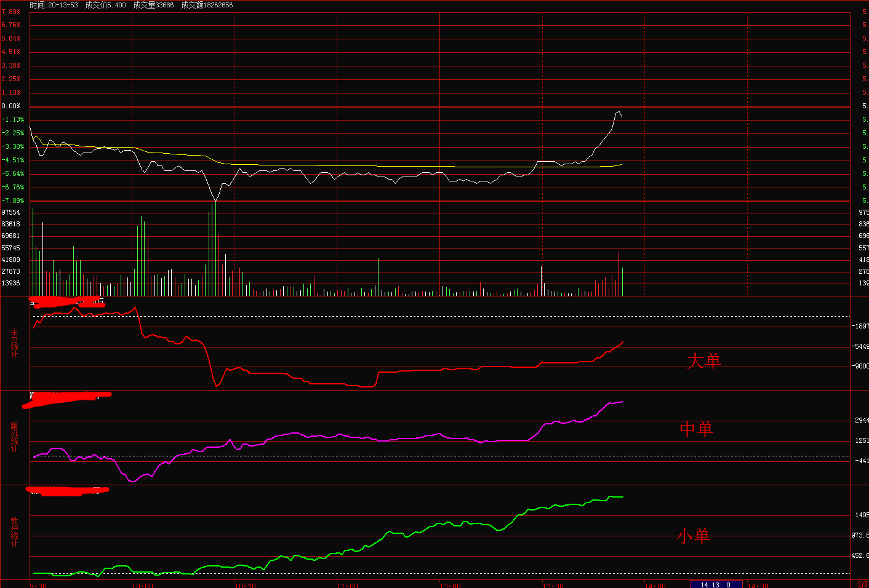The width and height of the screenshot is (869, 588).
Task: Select the 41809 volume axis label
Action: (x=11, y=260)
